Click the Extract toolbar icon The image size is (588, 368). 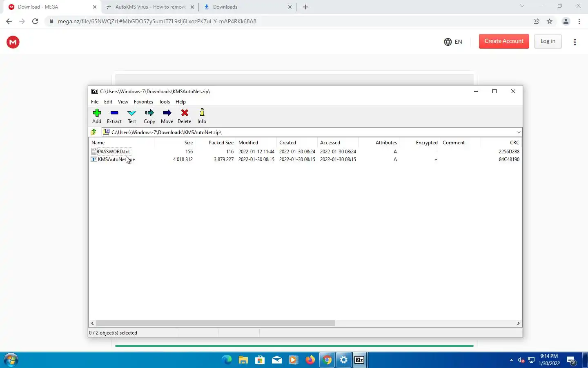(x=114, y=116)
